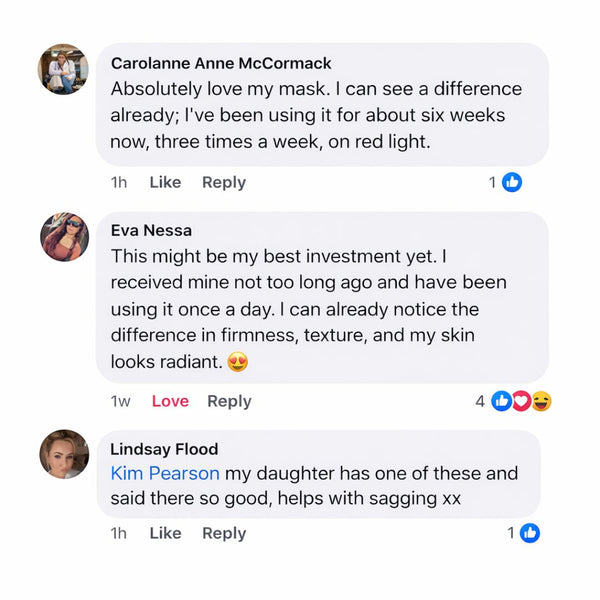Click the 1w timestamp on Eva Nessa's comment
Screen dimensions: 600x600
[x=120, y=401]
